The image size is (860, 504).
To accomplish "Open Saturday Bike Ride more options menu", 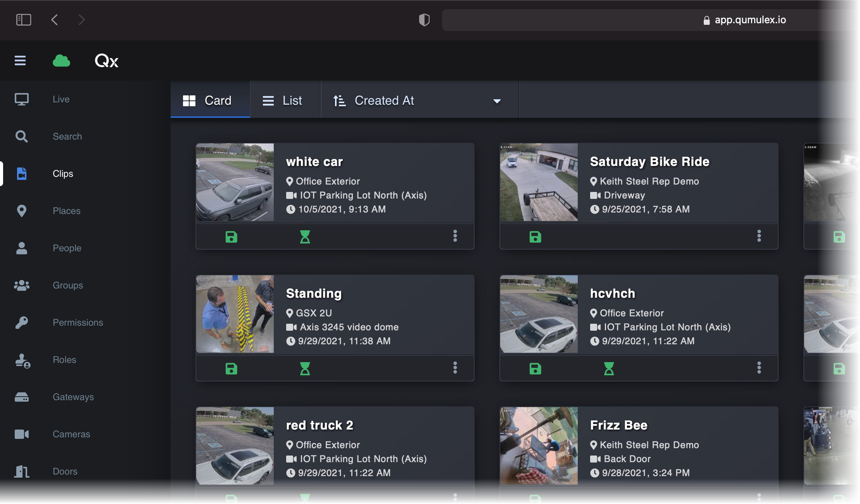I will point(759,236).
